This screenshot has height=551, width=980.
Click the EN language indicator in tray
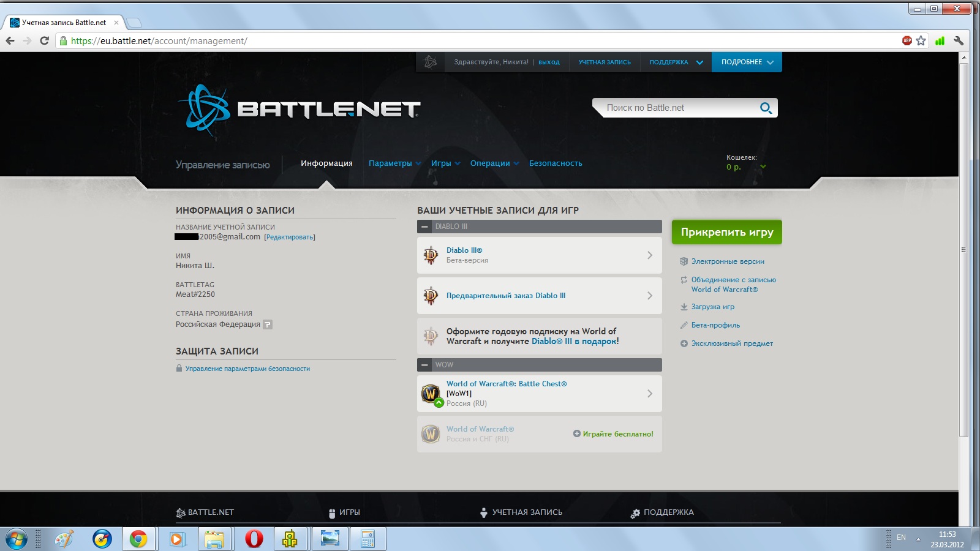[901, 538]
